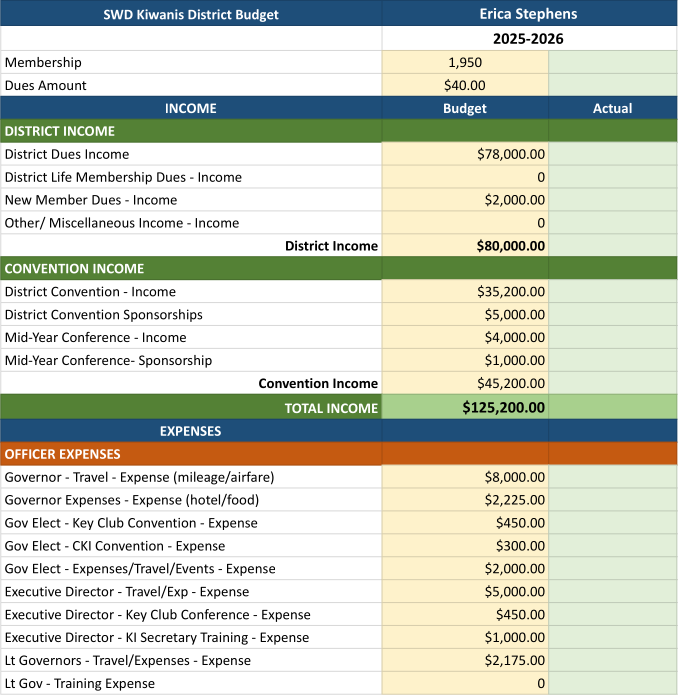
Task: Click the Dues Amount value $40.00
Action: point(465,85)
